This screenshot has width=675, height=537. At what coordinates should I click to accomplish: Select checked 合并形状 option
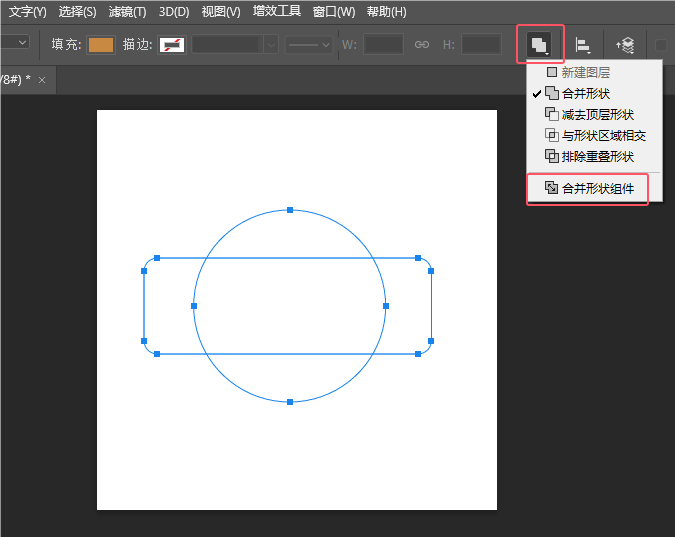[x=585, y=94]
